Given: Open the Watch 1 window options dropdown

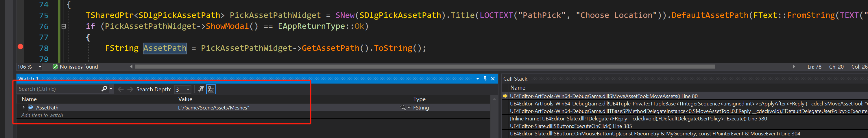Looking at the screenshot, I should (x=477, y=79).
